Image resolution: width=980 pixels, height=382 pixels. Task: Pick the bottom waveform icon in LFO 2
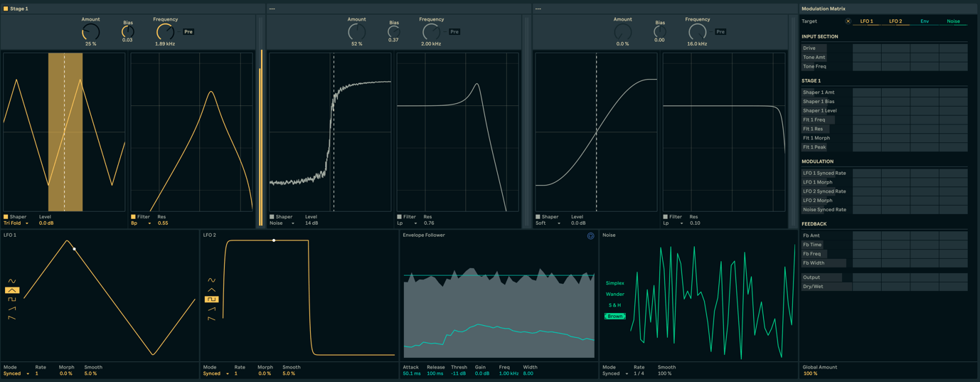[211, 318]
